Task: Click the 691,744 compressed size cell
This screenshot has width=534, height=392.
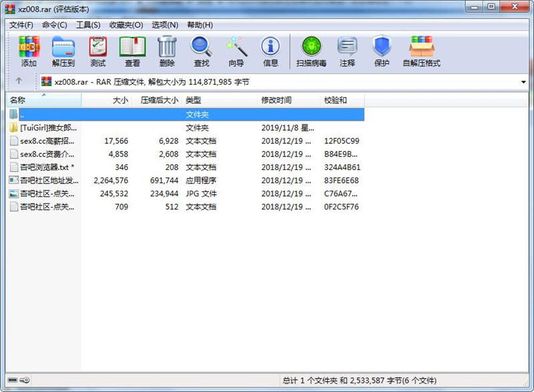Action: tap(164, 181)
